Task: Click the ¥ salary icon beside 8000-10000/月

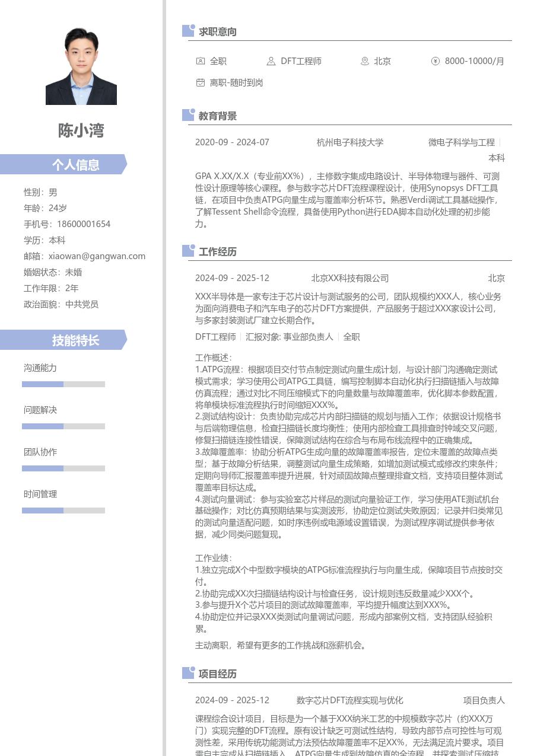Action: (x=436, y=60)
